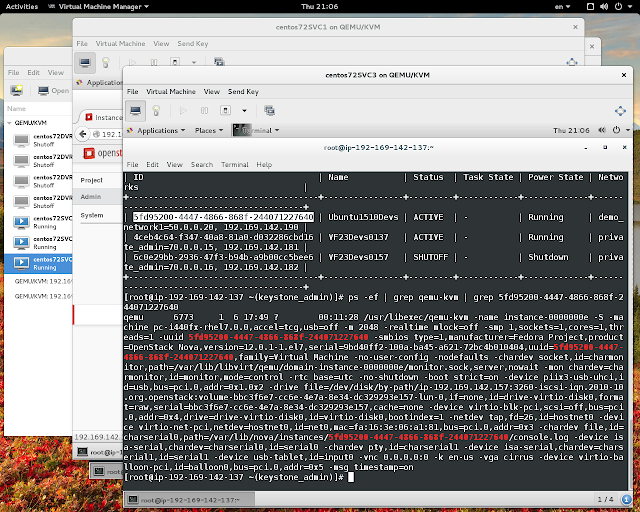Click highlighted ID 5fd95200-4447-4866-868f-244071227640
640x512 pixels.
(223, 217)
